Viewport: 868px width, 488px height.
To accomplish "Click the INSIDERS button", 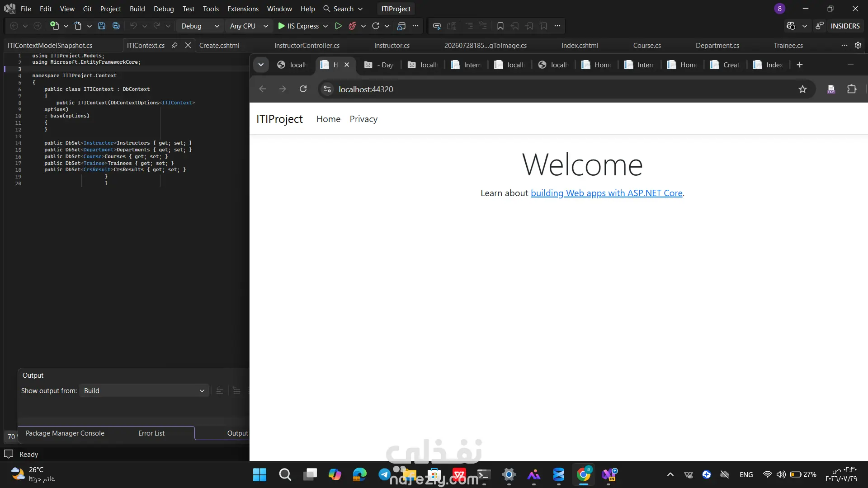I will (845, 26).
